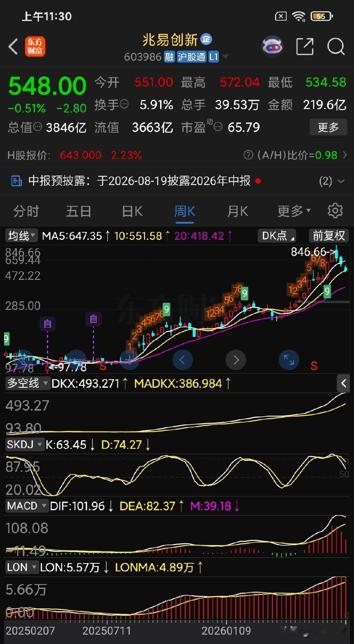Tap the second purple 自 marker
This screenshot has height=644, width=354.
[x=93, y=319]
